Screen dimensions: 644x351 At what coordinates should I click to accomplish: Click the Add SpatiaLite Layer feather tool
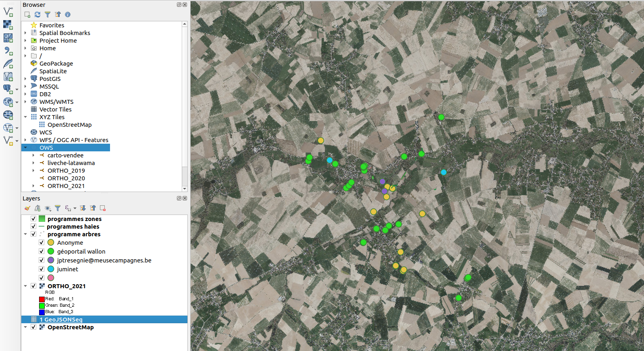[x=8, y=64]
